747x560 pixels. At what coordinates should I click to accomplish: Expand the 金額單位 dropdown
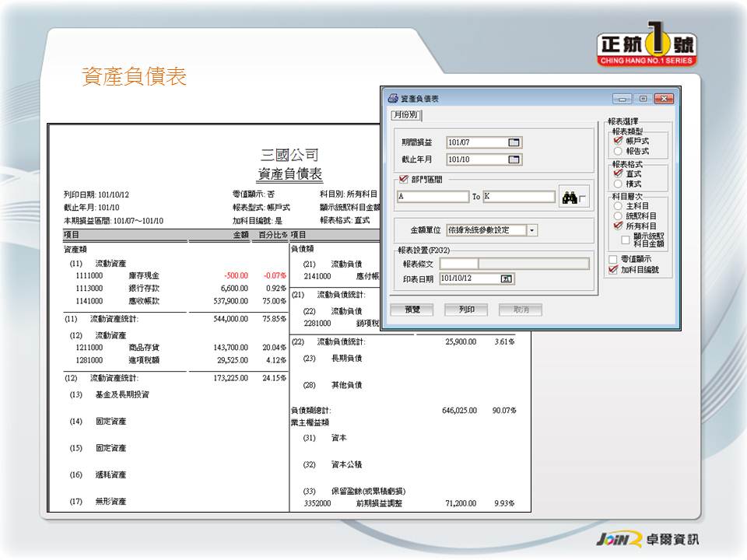531,230
